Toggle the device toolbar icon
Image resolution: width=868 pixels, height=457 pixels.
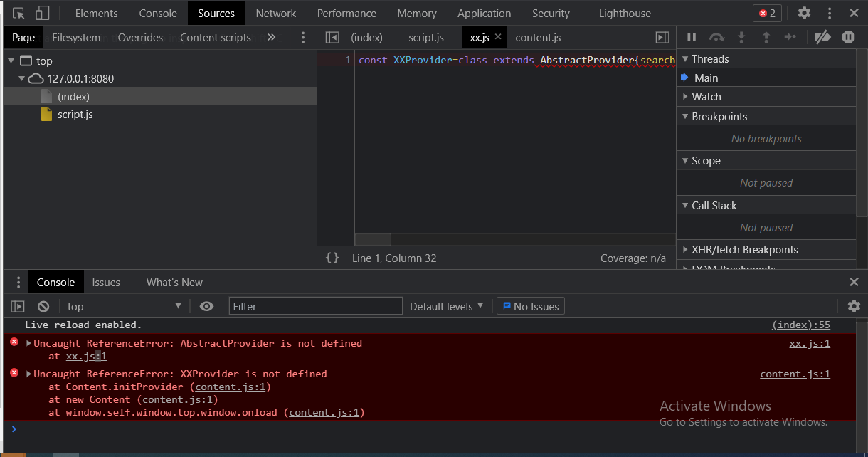click(x=43, y=13)
